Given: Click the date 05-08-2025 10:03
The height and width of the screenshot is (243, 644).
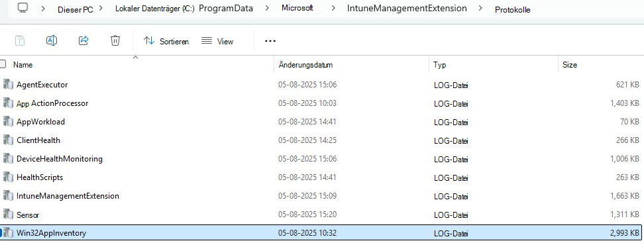Looking at the screenshot, I should click(307, 103).
